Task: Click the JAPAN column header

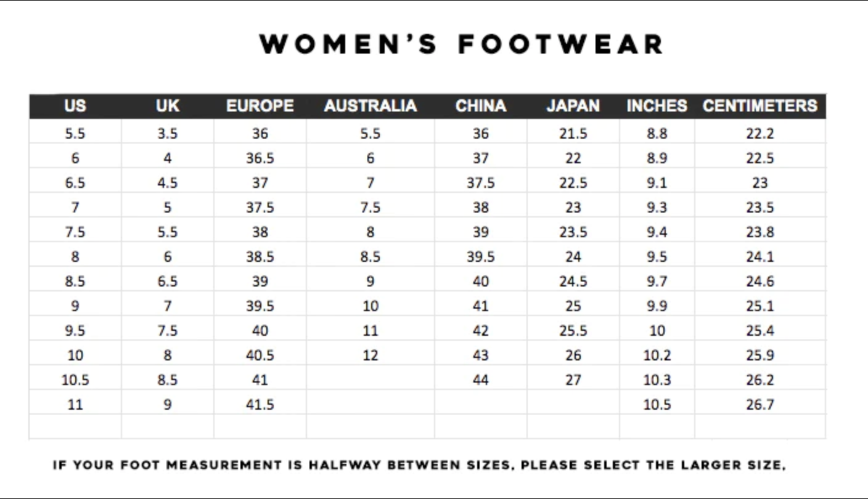Action: click(x=573, y=106)
